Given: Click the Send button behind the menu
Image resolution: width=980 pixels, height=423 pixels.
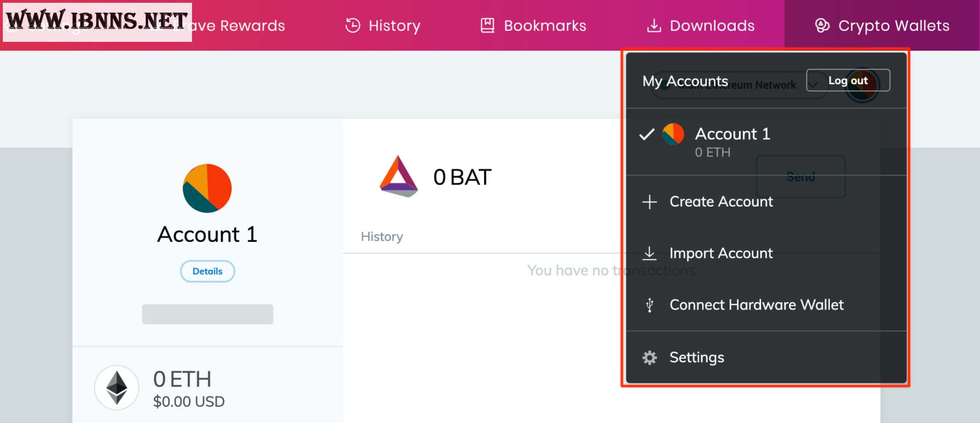Looking at the screenshot, I should click(x=801, y=177).
